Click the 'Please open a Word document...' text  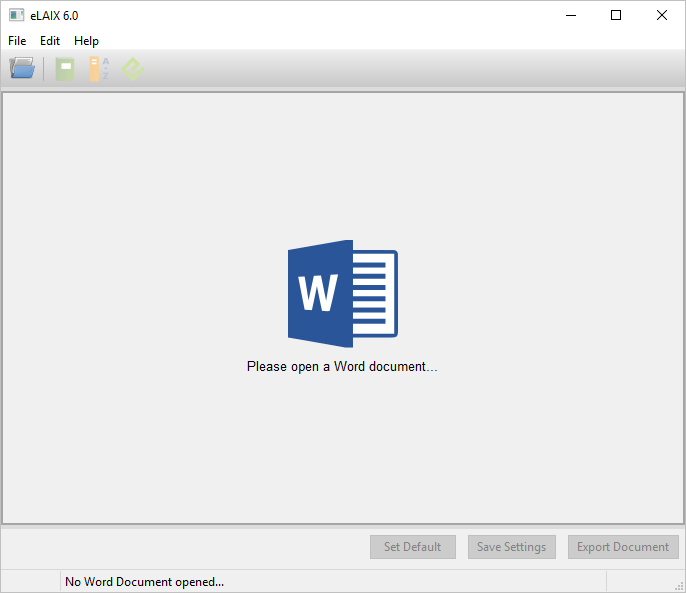click(x=342, y=367)
